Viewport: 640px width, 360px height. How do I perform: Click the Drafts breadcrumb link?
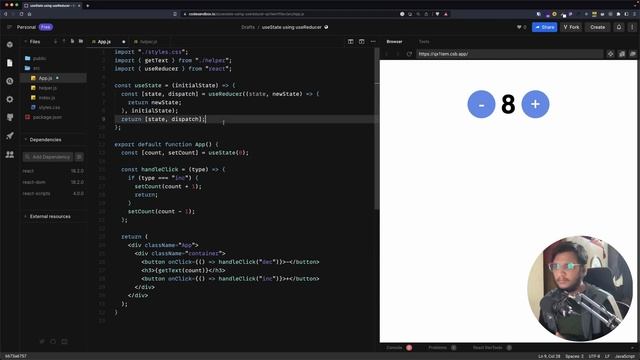click(248, 27)
